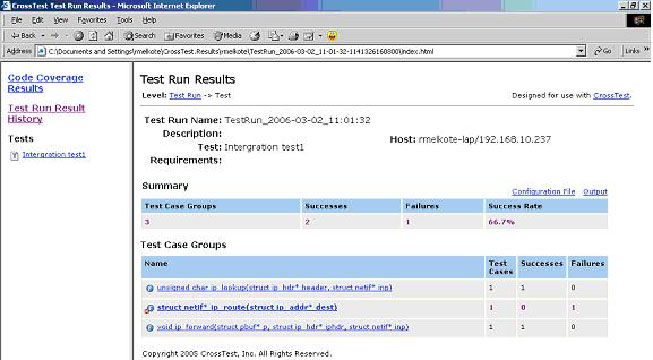Image resolution: width=653 pixels, height=360 pixels.
Task: Open the struct netif* ip_route test group link
Action: pyautogui.click(x=247, y=308)
